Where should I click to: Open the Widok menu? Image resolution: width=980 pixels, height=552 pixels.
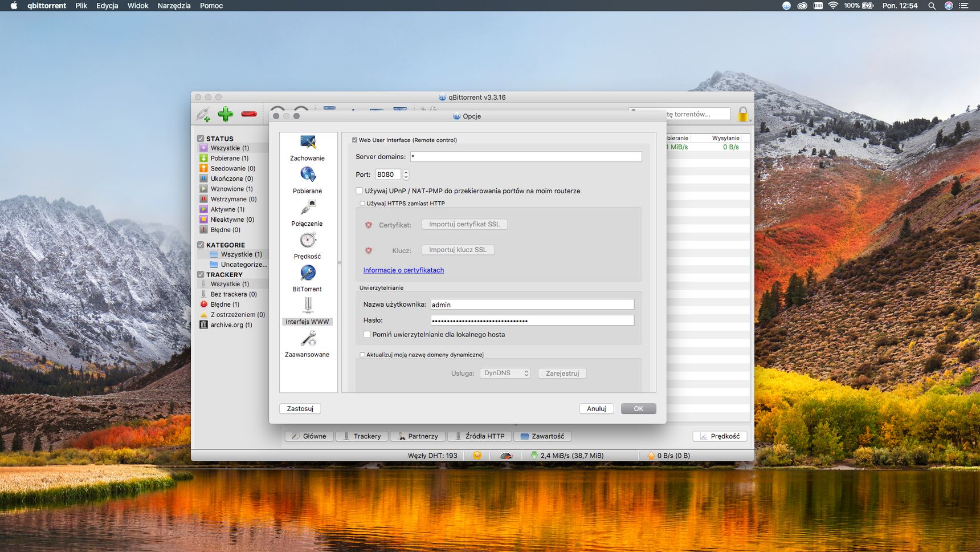click(x=138, y=6)
